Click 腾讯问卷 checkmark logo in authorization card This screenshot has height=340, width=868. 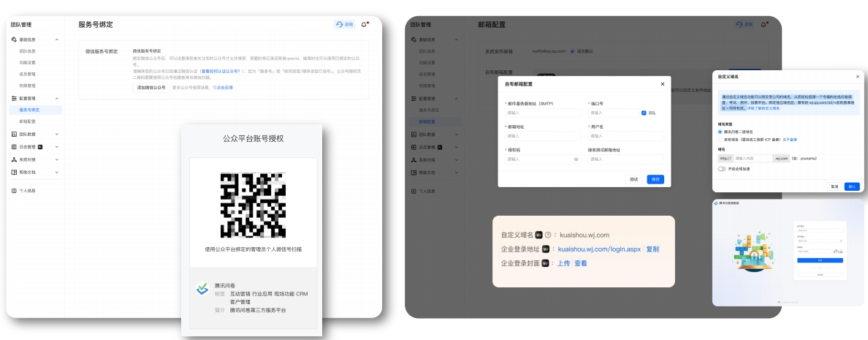[202, 289]
